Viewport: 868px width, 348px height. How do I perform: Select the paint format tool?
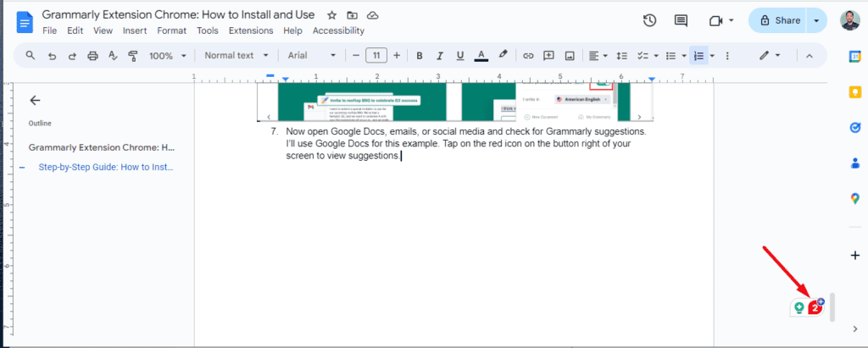pos(133,55)
